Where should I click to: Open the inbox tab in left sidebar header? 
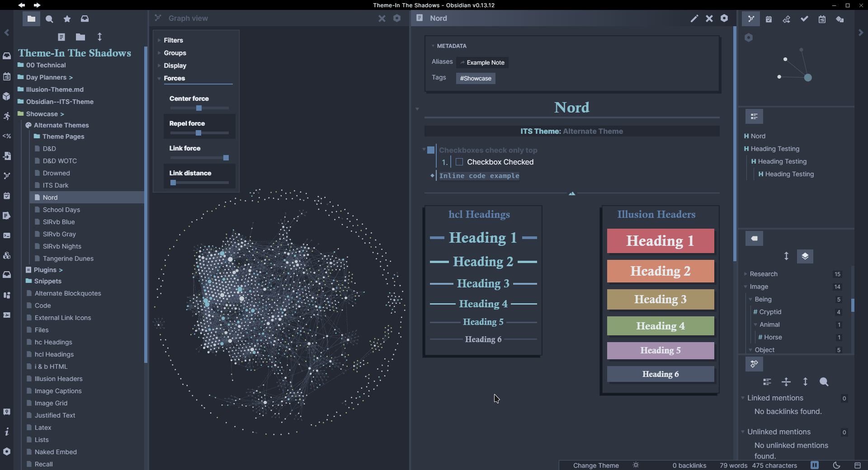coord(85,19)
